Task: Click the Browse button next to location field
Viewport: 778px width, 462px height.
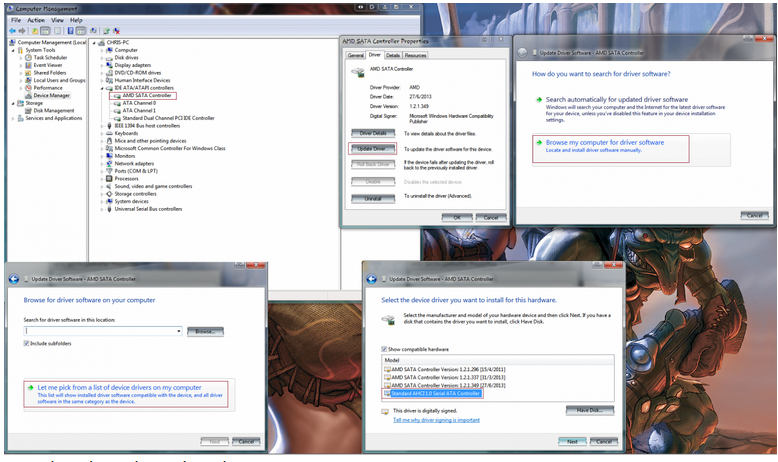Action: point(205,331)
